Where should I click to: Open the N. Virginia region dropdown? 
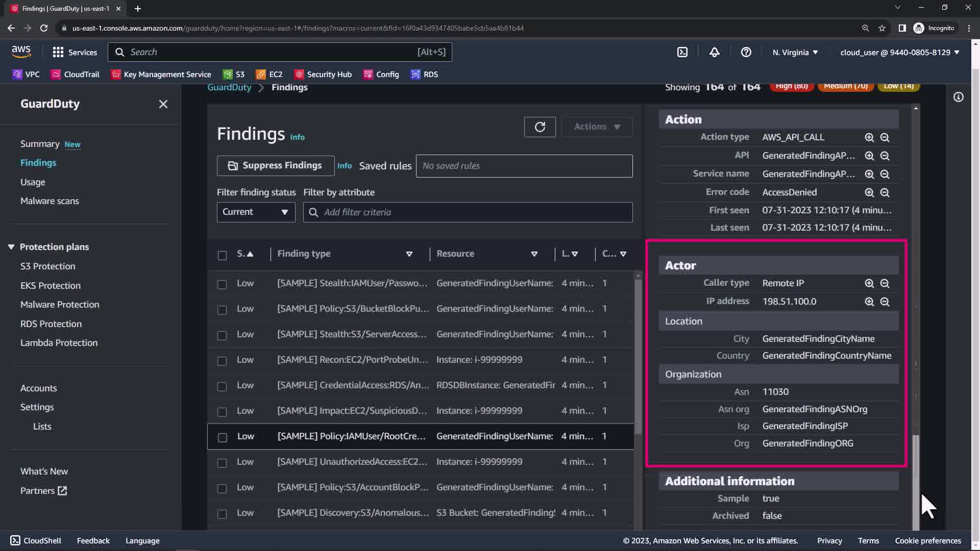(x=795, y=52)
